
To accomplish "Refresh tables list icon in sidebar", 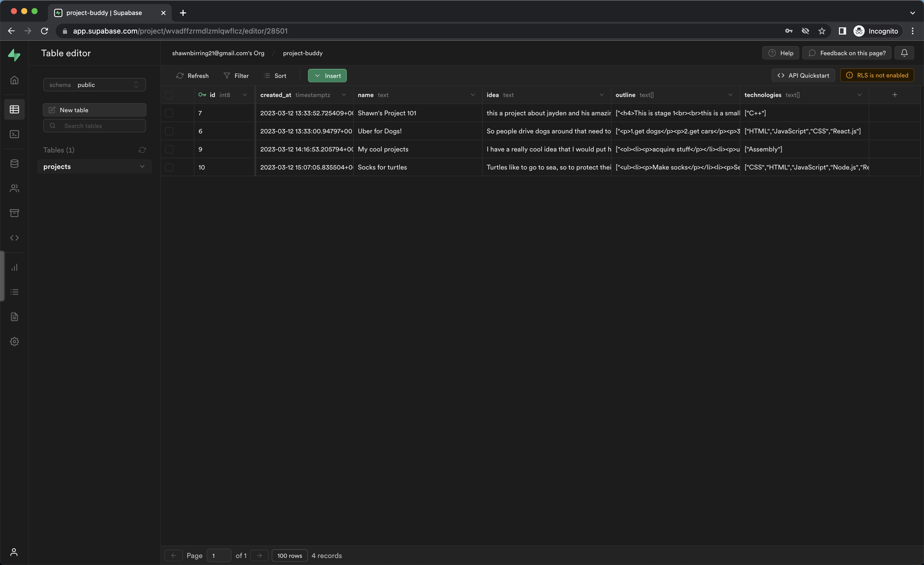I will (142, 150).
